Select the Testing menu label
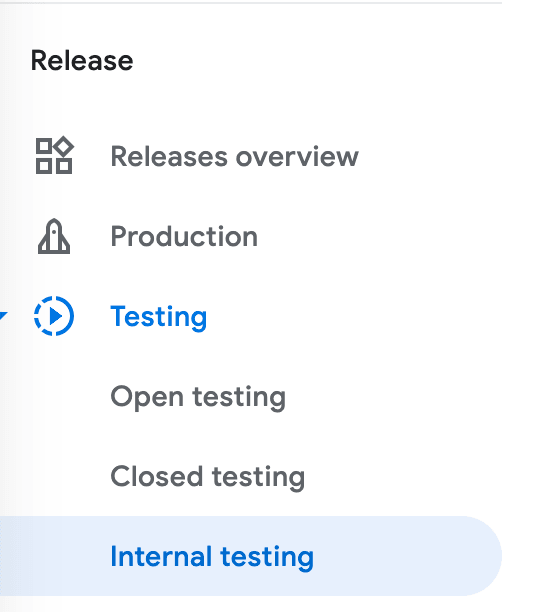 (x=159, y=317)
